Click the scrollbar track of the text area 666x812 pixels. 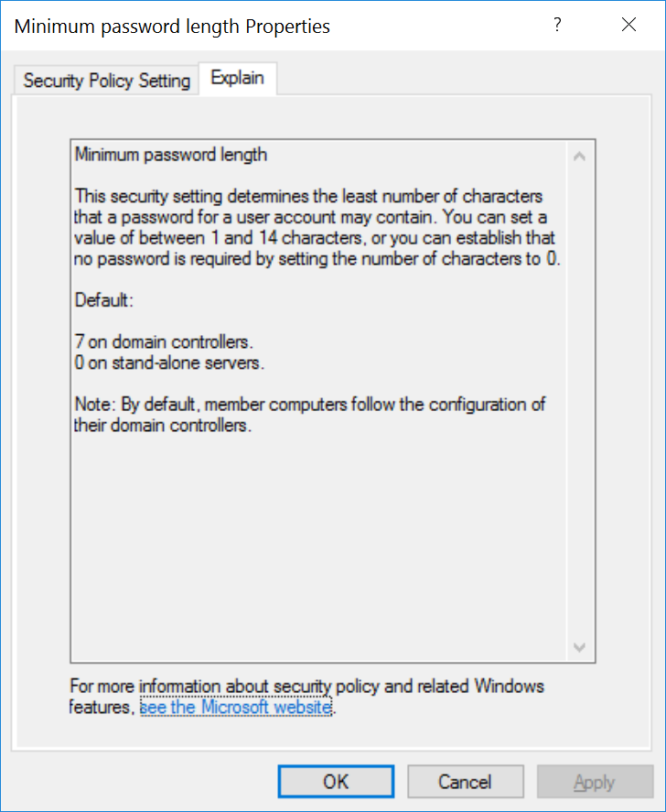(579, 403)
